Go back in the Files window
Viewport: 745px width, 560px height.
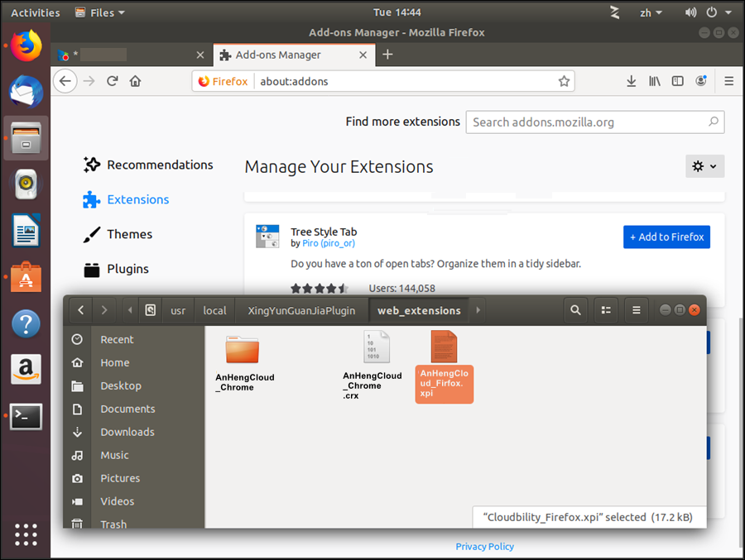[x=81, y=310]
